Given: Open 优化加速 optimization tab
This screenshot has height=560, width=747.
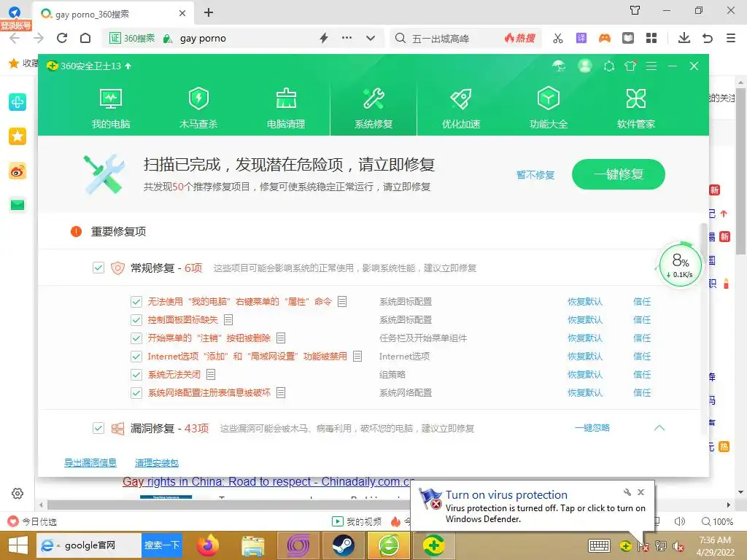Looking at the screenshot, I should tap(461, 108).
